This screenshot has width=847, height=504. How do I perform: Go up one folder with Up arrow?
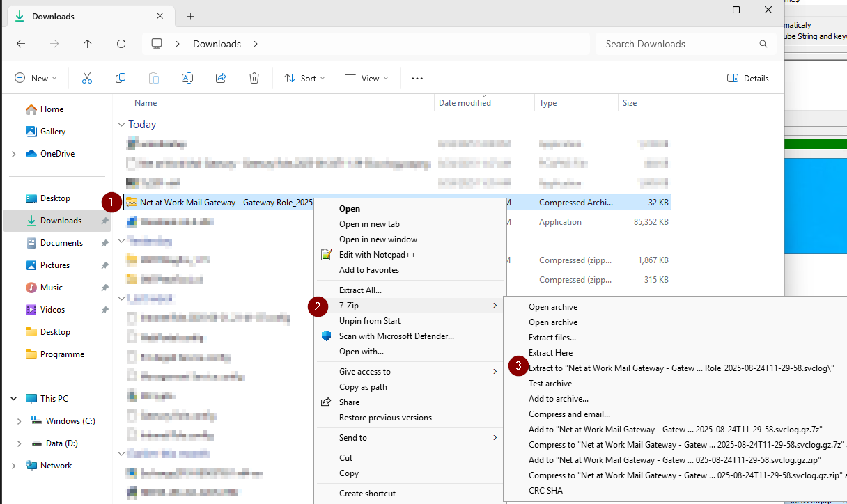coord(87,44)
